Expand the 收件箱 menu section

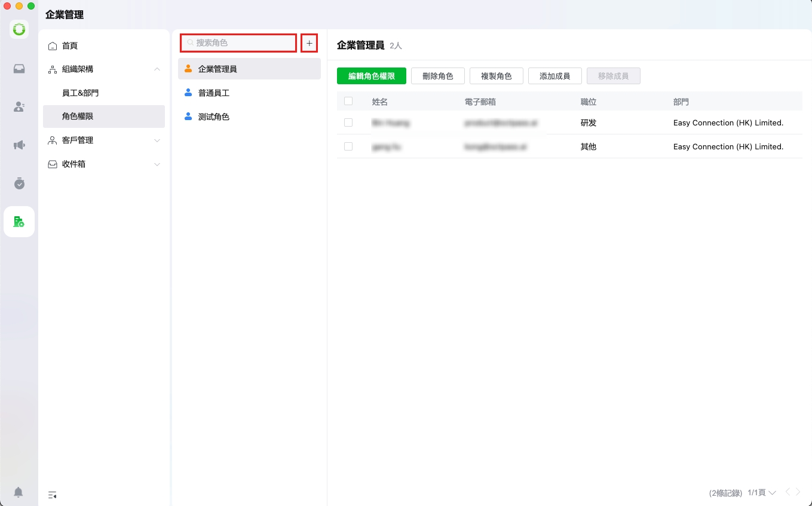click(157, 164)
